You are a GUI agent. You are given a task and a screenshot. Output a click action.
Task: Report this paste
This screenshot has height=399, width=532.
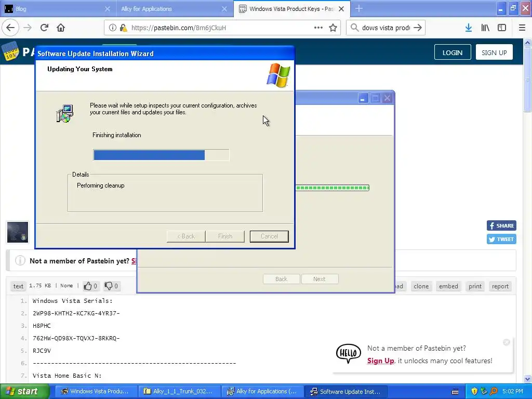500,286
